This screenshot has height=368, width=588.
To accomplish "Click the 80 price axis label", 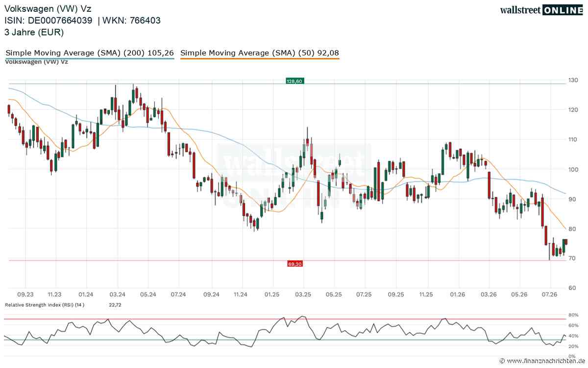I will (572, 229).
